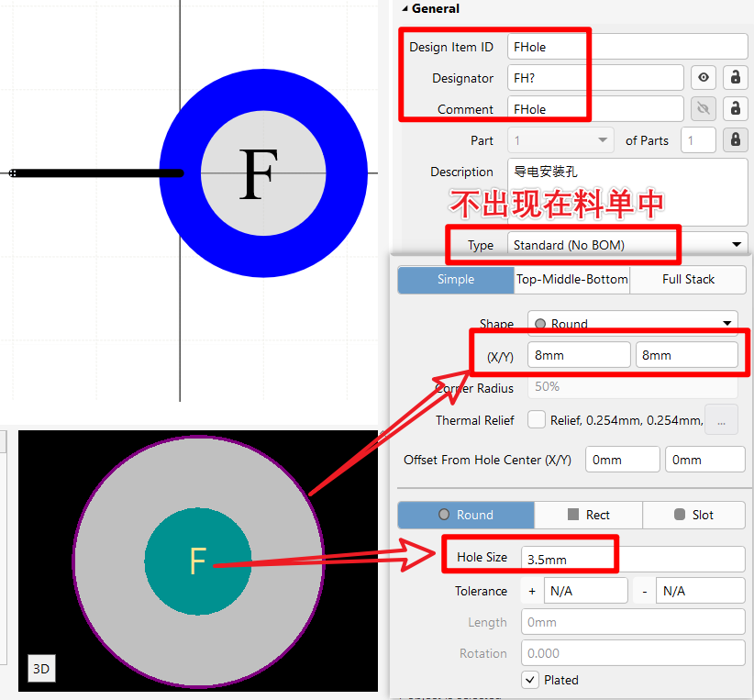
Task: Uncheck the Plated checkbox
Action: pos(529,680)
